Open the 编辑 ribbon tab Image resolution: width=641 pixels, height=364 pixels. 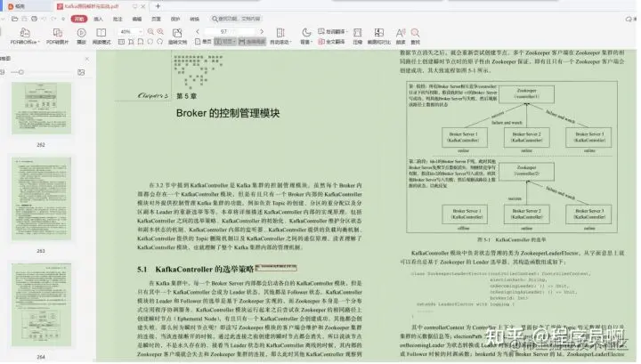137,19
